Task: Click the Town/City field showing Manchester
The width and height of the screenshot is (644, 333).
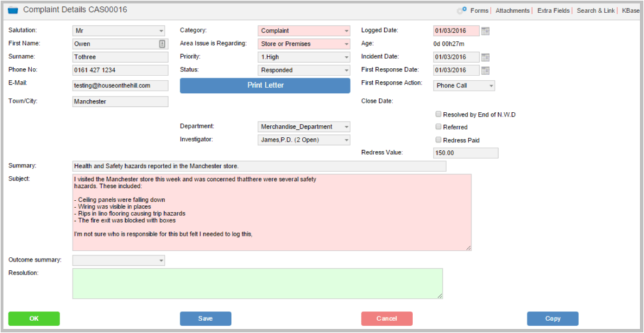Action: tap(120, 101)
